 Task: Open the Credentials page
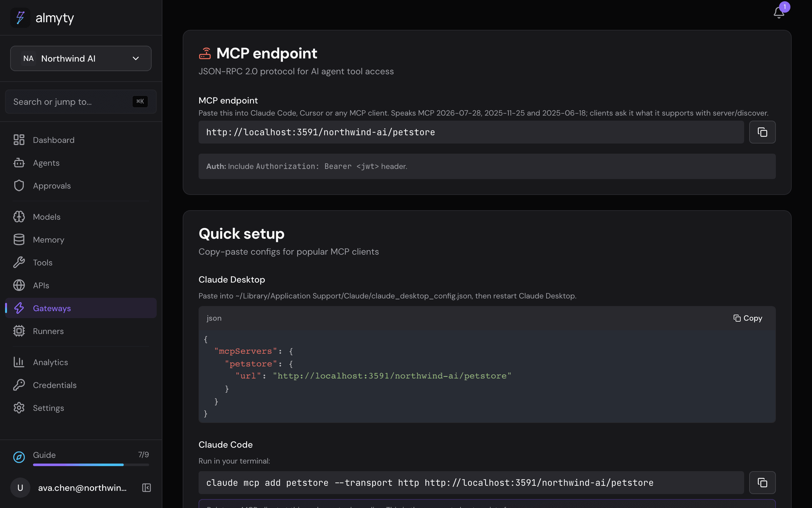(x=81, y=385)
